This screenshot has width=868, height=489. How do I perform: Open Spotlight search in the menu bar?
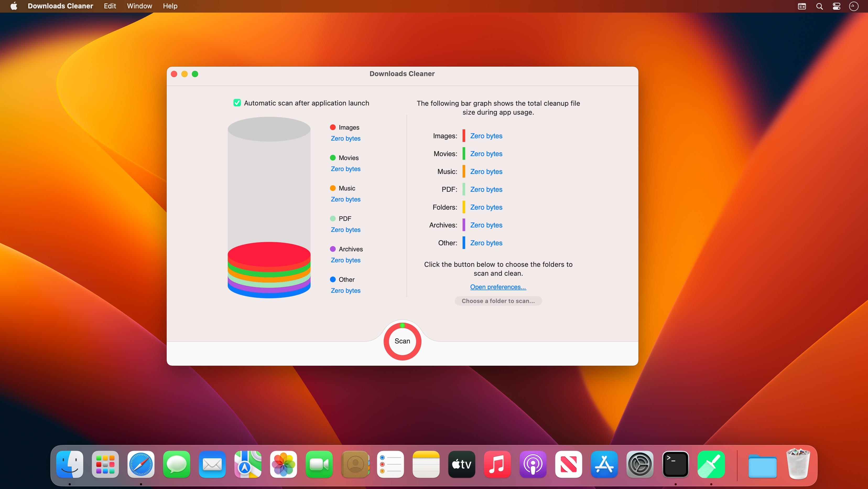point(820,6)
